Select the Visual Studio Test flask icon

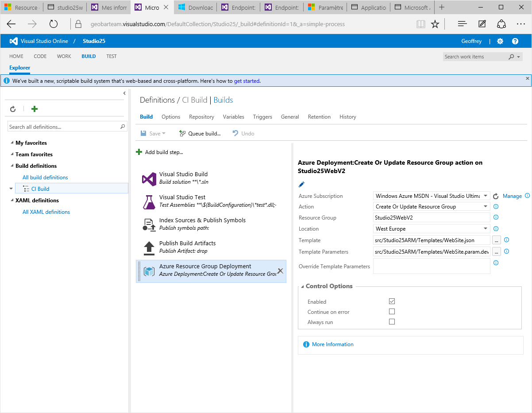[149, 202]
